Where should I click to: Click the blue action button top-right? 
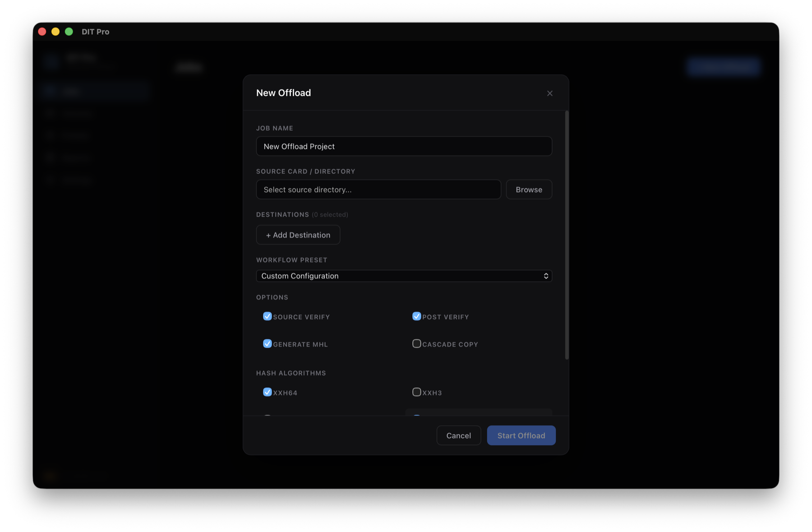[723, 66]
